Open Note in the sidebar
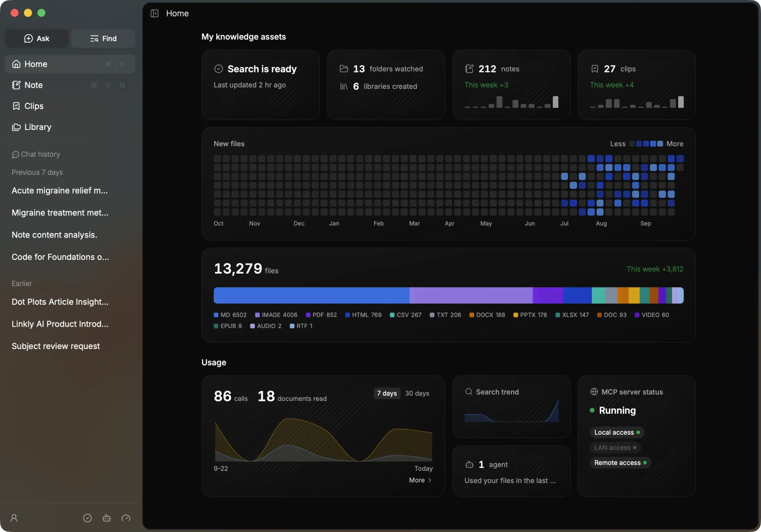The image size is (761, 532). coord(70,85)
